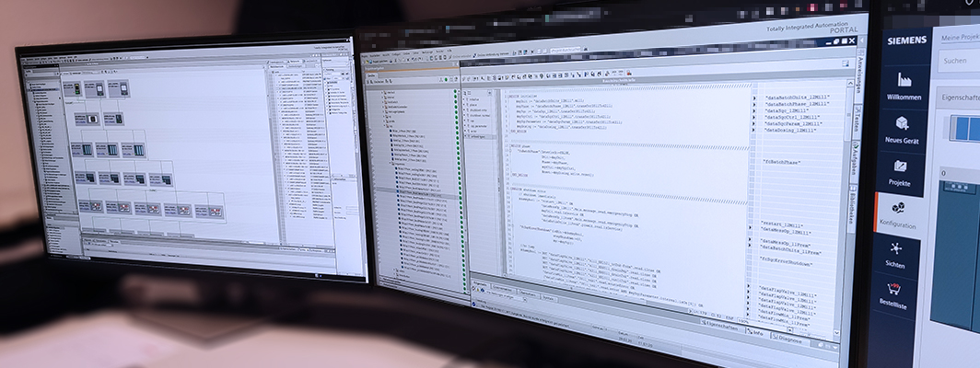This screenshot has height=368, width=980.
Task: Open the Aufgaben side tab
Action: [856, 159]
